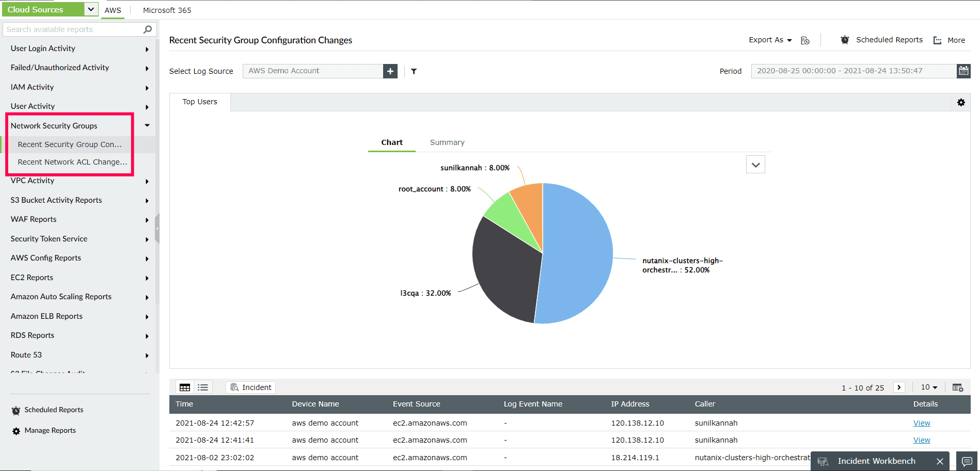Image resolution: width=980 pixels, height=471 pixels.
Task: Open Scheduled Reports from the top bar
Action: pos(889,40)
